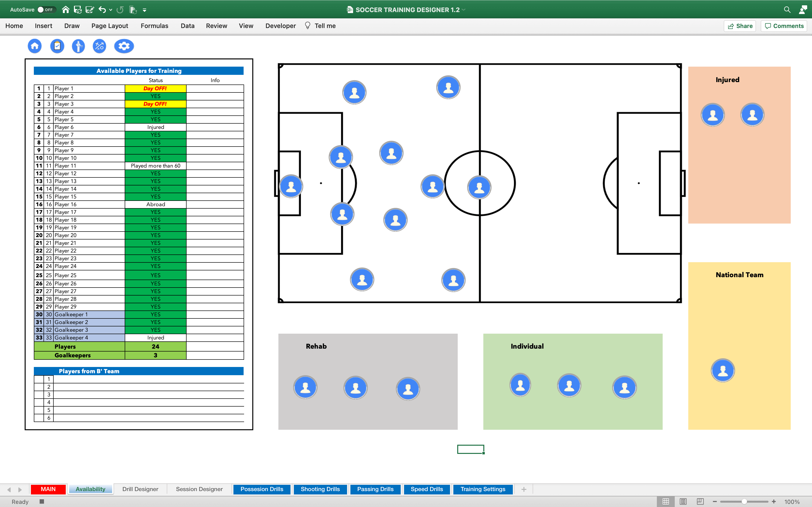Switch to the Drill Designer sheet tab
The width and height of the screenshot is (812, 507).
pyautogui.click(x=140, y=489)
